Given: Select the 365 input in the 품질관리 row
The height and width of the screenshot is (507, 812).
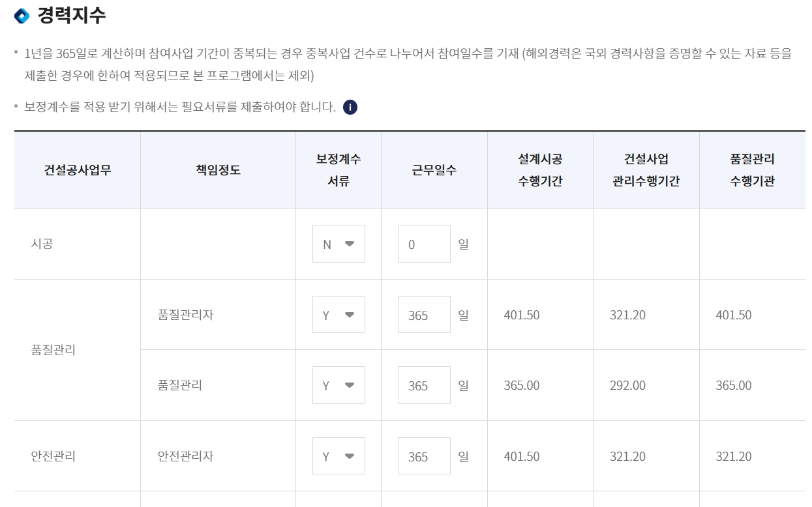Looking at the screenshot, I should coord(424,385).
